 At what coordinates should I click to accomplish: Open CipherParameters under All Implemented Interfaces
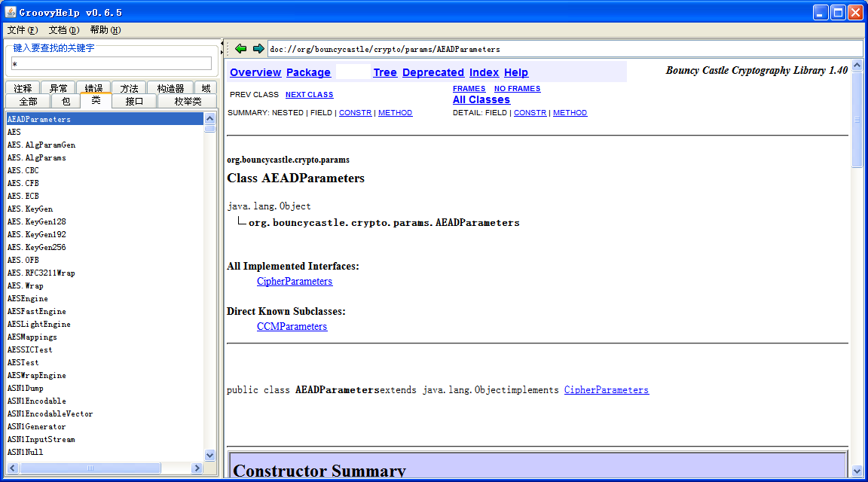[295, 281]
